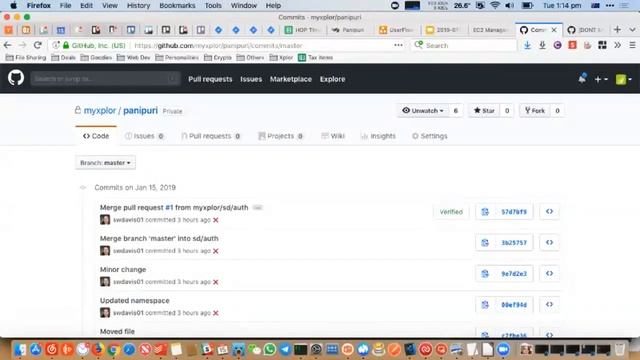Open Firefox Bookmarks menu
The image size is (640, 360).
click(x=178, y=6)
